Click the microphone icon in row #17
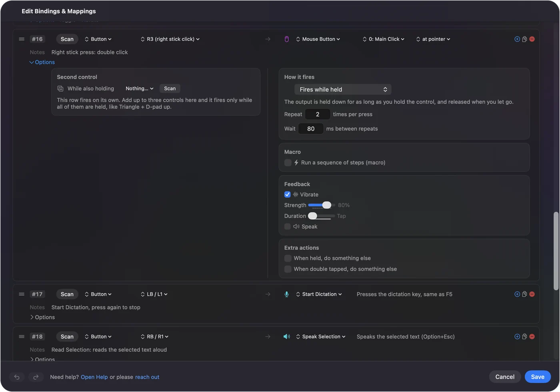Screen dimensions: 560x392 286,294
